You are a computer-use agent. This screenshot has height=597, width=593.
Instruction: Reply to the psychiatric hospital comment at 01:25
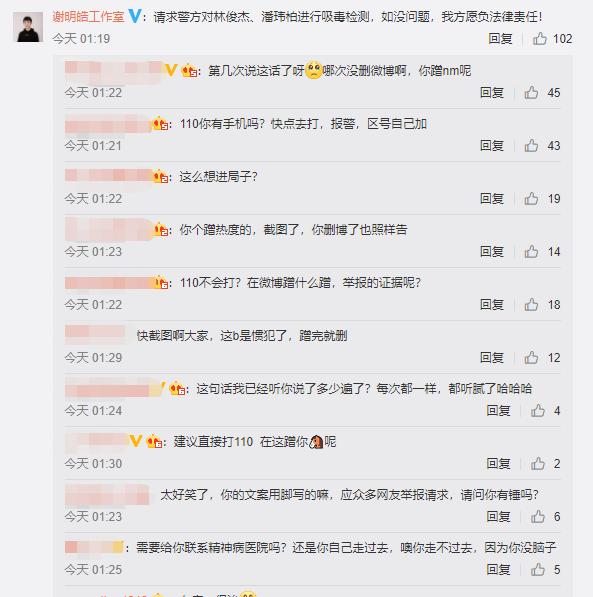coord(499,570)
